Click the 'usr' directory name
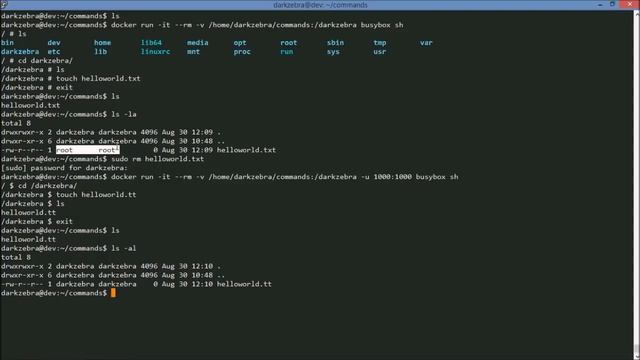 point(380,51)
